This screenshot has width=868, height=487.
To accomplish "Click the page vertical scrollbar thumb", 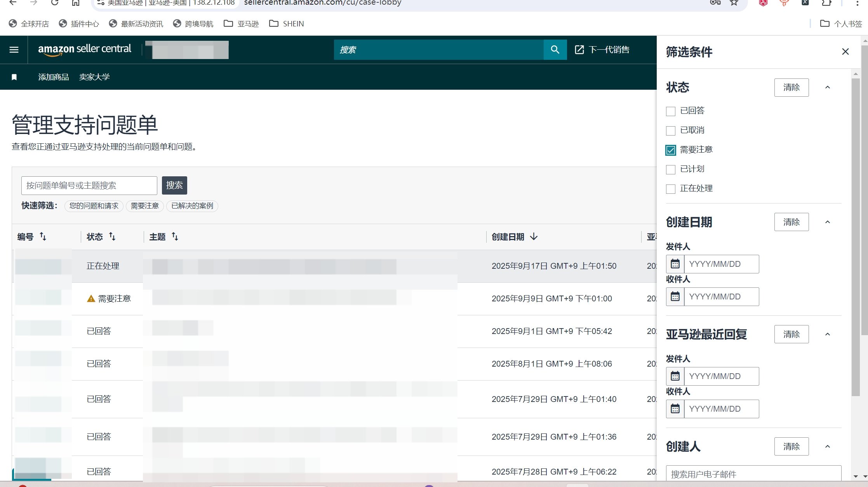I will tap(865, 190).
